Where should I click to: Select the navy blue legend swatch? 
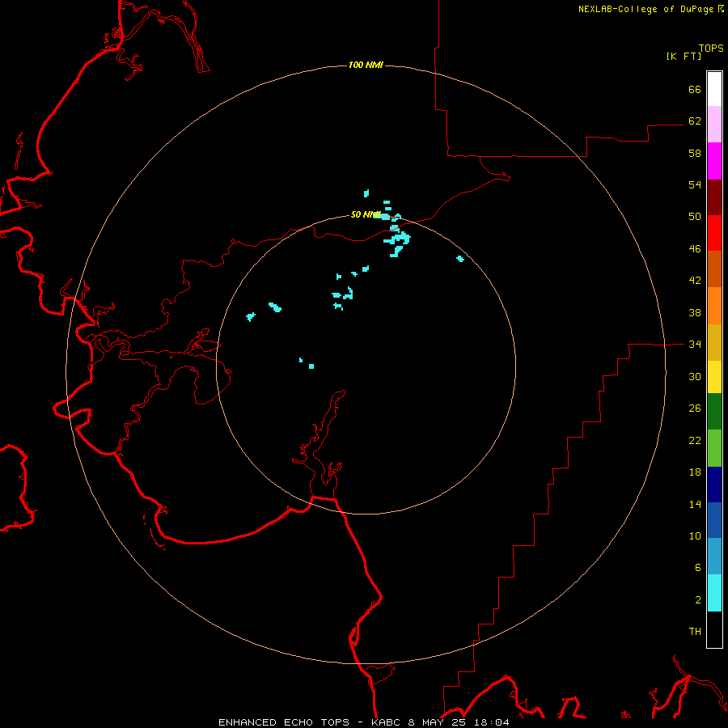pos(714,485)
